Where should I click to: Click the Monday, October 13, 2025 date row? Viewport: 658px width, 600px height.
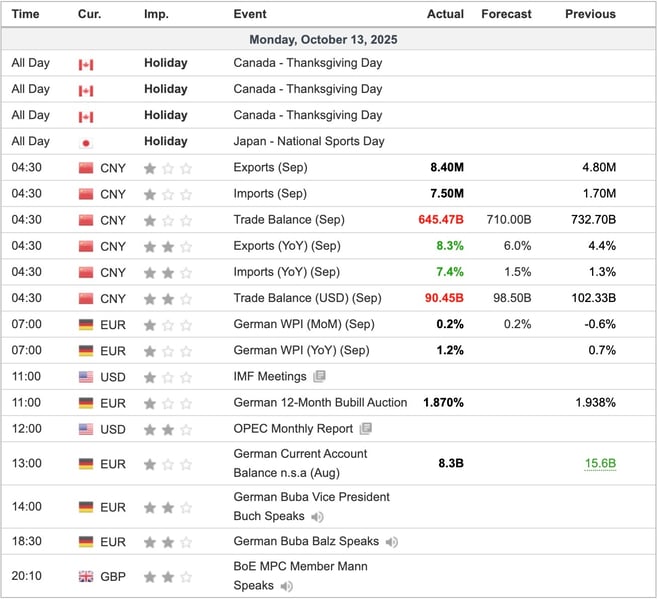click(328, 40)
